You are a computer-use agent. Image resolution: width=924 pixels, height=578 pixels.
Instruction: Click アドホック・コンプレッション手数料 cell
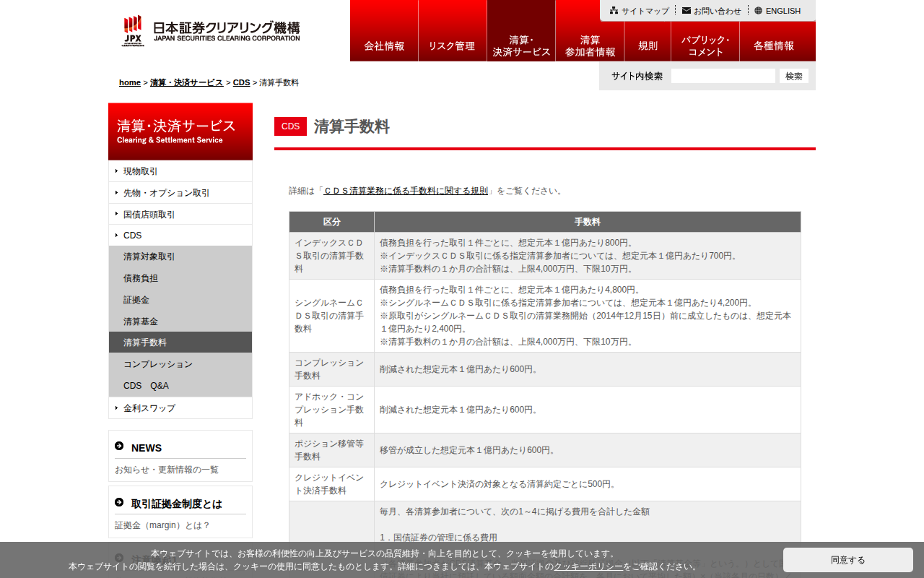(x=332, y=410)
